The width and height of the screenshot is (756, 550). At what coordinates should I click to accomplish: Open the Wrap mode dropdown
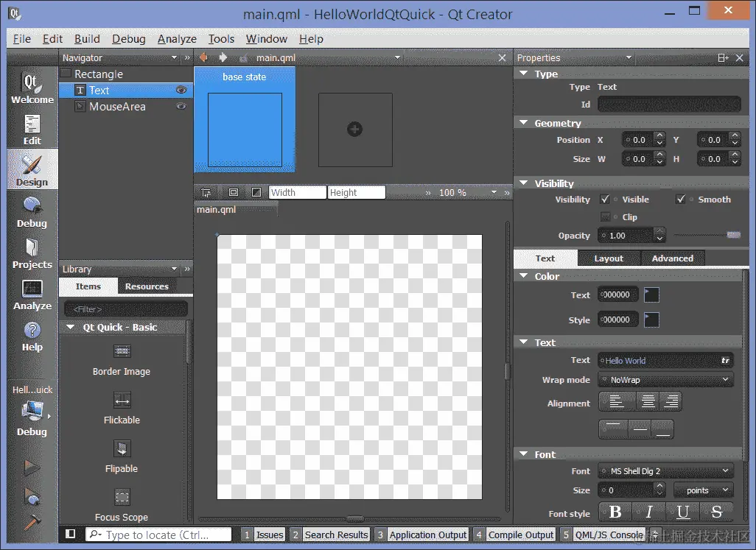pyautogui.click(x=665, y=379)
